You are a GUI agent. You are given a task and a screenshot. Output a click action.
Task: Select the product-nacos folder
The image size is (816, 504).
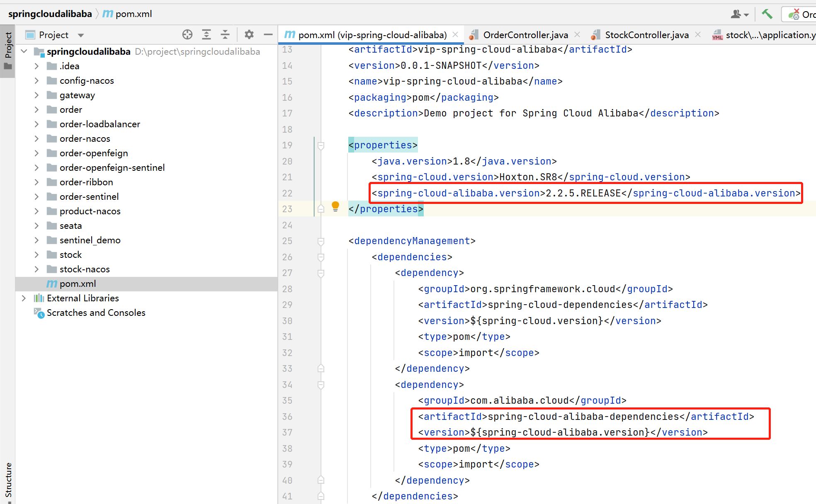coord(90,211)
